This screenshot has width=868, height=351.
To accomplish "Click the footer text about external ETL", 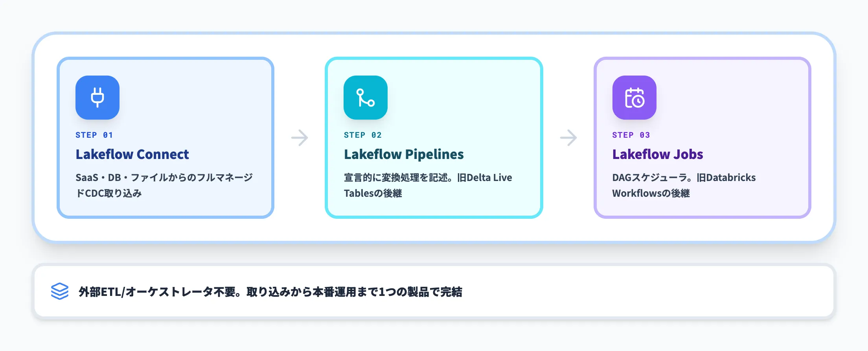I will tap(270, 292).
